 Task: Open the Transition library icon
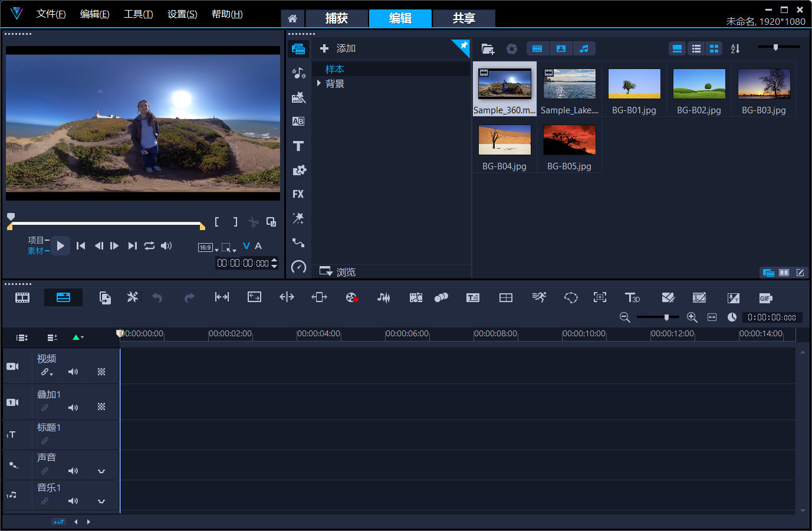[x=298, y=121]
